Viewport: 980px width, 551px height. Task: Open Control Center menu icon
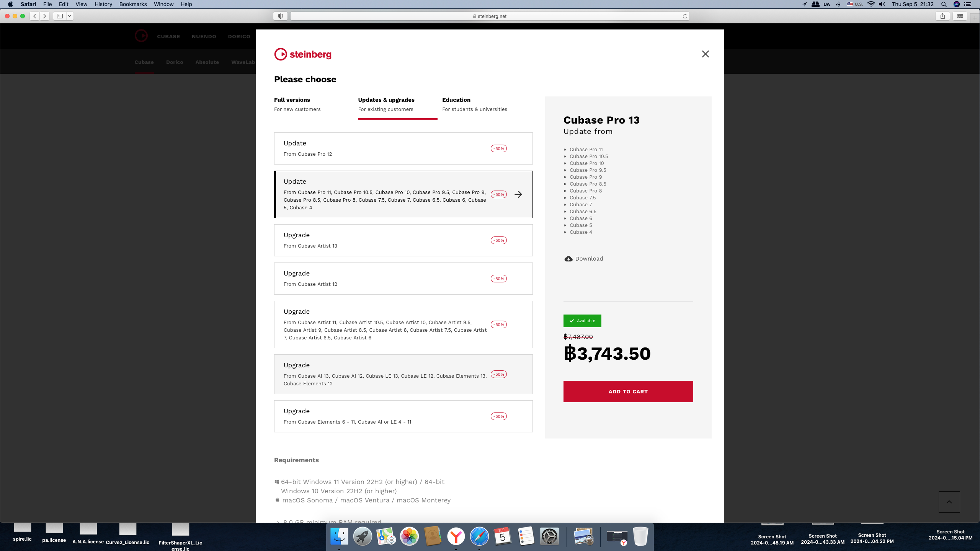tap(967, 4)
